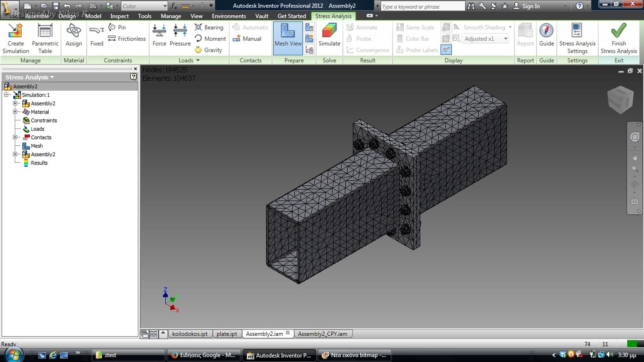
Task: Open the Loads panel dropdown arrow
Action: 198,60
